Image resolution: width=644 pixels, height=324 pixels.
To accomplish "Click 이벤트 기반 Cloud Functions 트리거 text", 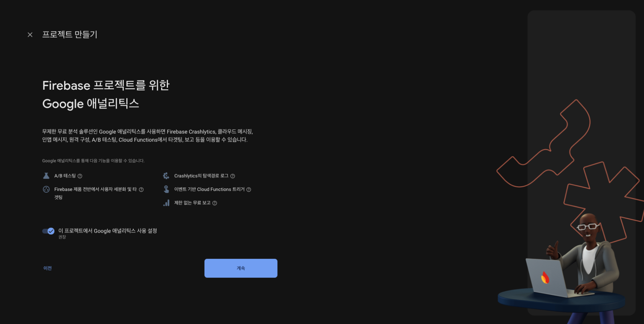I will (209, 189).
